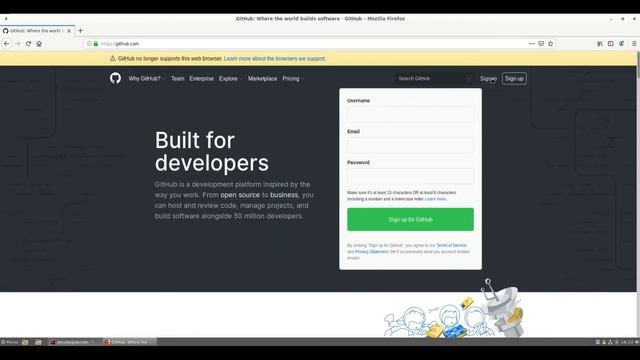The width and height of the screenshot is (640, 360).
Task: Focus the Password input field
Action: point(410,176)
